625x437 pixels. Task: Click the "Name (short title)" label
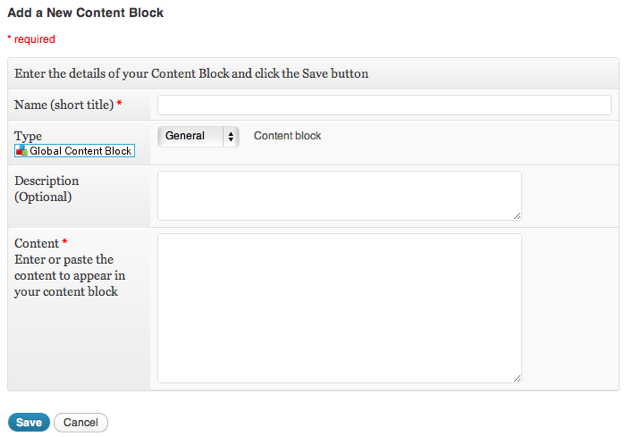coord(64,105)
